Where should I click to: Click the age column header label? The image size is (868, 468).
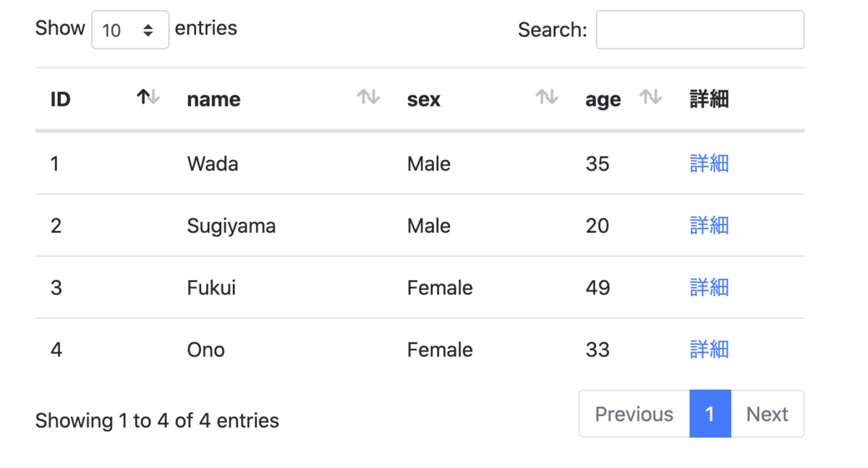(x=603, y=100)
